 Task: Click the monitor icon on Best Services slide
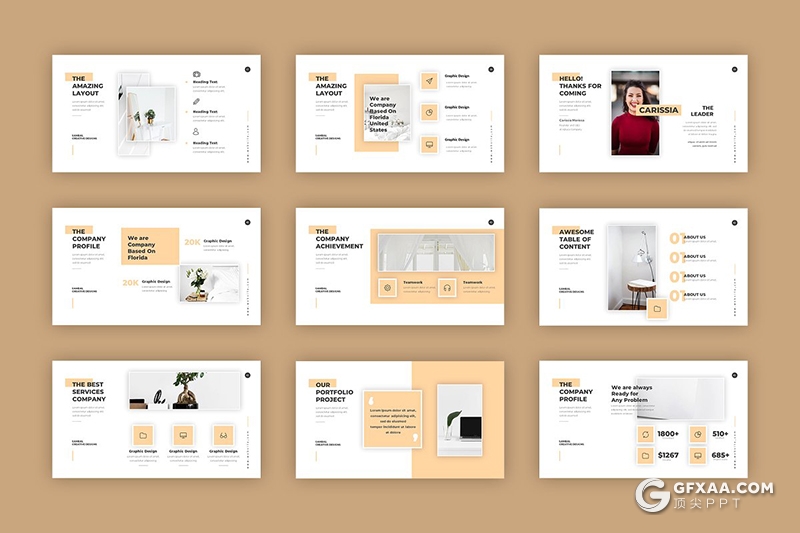183,435
